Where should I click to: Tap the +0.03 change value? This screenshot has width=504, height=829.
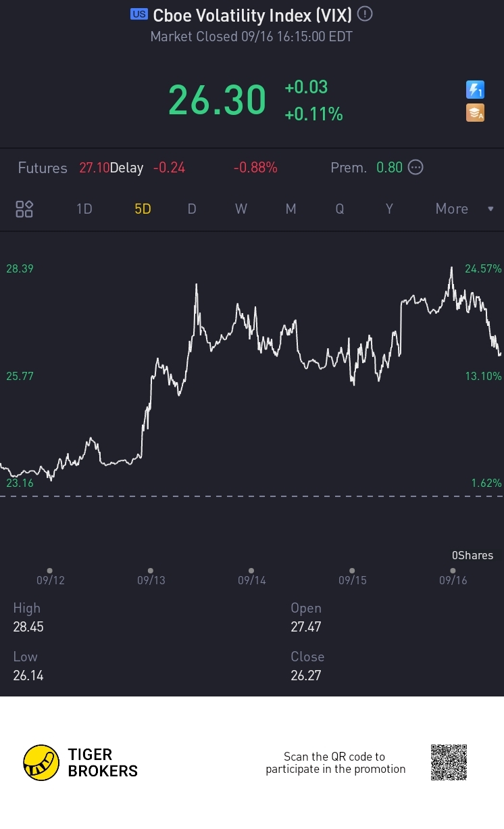point(306,87)
